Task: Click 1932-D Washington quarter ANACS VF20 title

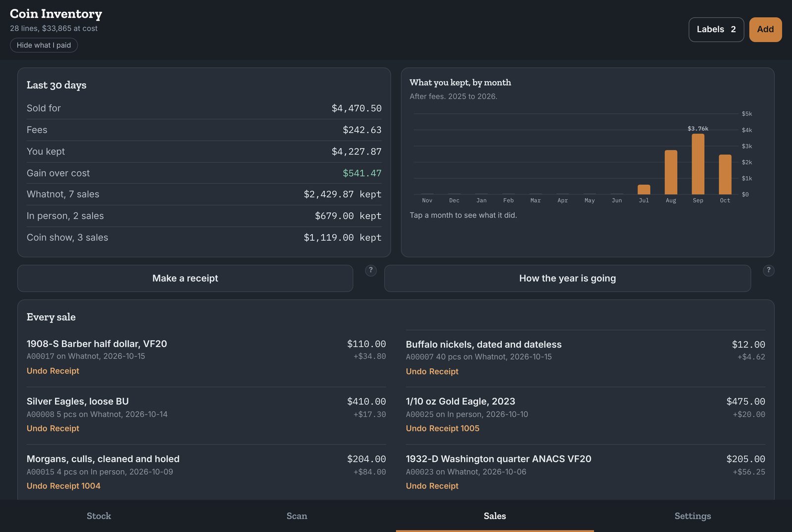Action: (498, 459)
